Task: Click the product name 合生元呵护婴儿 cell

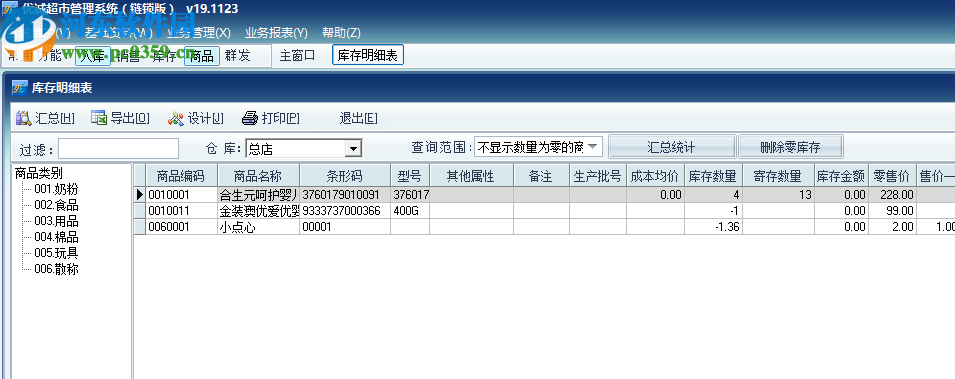Action: click(258, 195)
